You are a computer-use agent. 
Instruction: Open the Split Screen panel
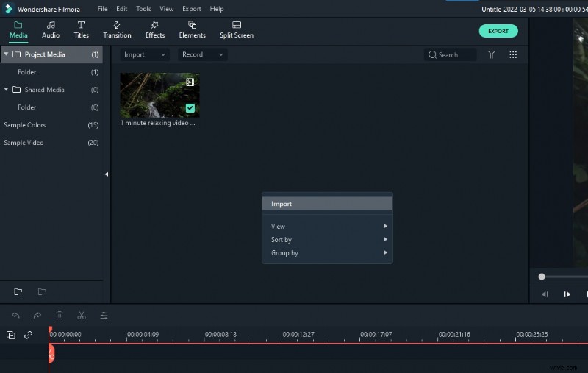tap(236, 29)
